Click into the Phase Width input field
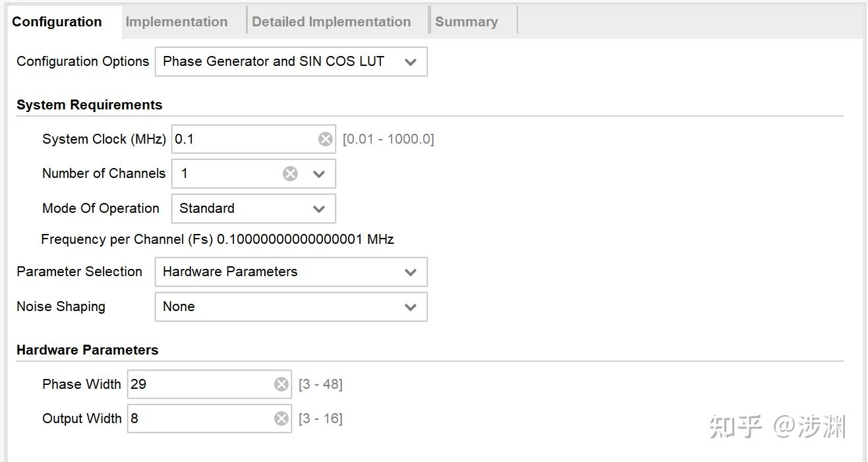Viewport: 868px width, 462px height. coord(198,384)
